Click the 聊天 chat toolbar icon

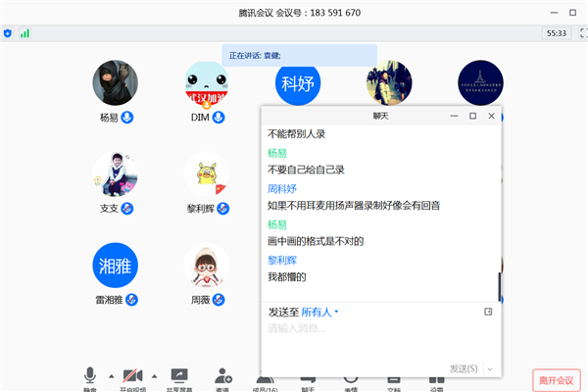(308, 383)
